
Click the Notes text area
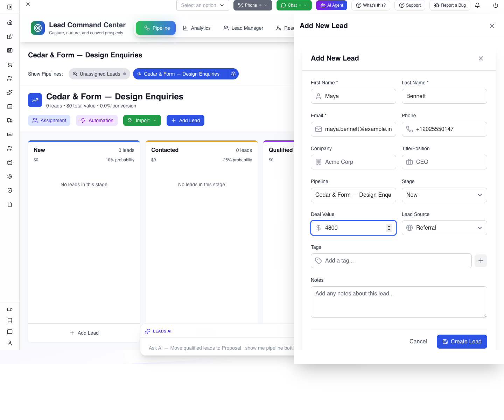399,302
